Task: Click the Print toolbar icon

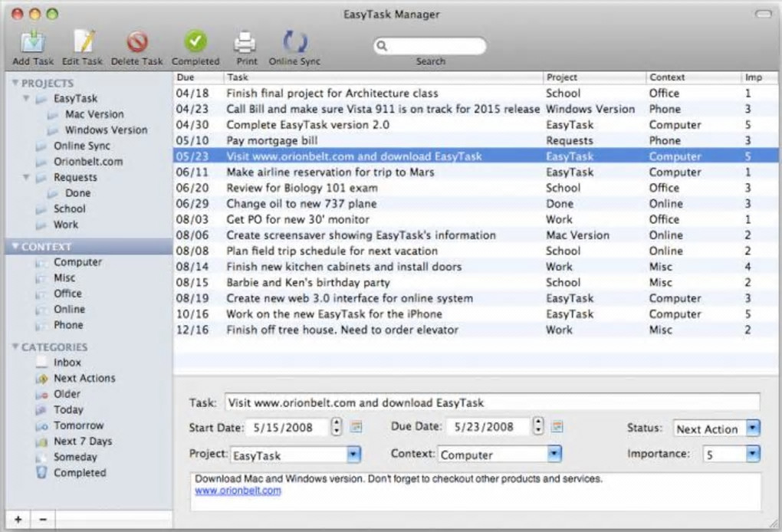Action: (x=246, y=42)
